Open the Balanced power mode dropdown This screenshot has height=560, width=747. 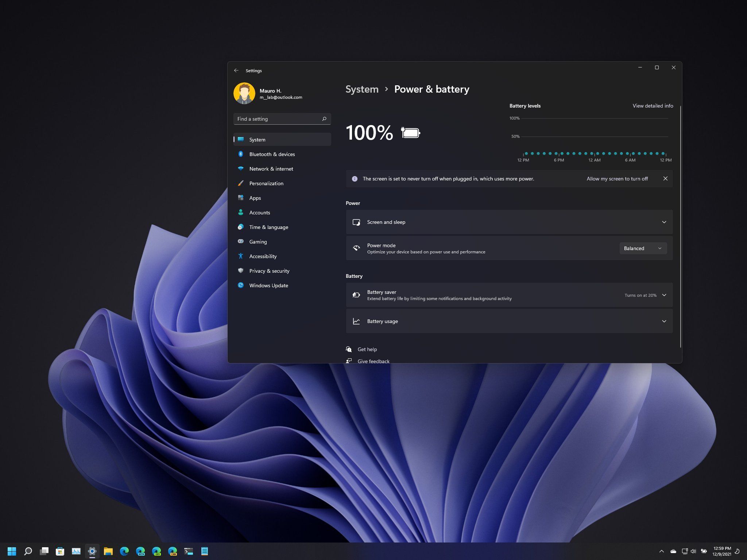coord(643,248)
